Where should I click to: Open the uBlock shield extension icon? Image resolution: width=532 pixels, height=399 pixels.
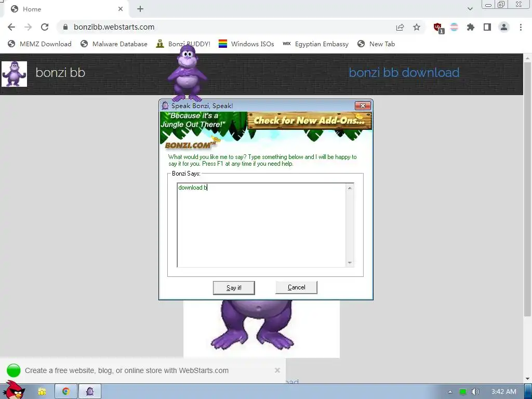pyautogui.click(x=438, y=28)
